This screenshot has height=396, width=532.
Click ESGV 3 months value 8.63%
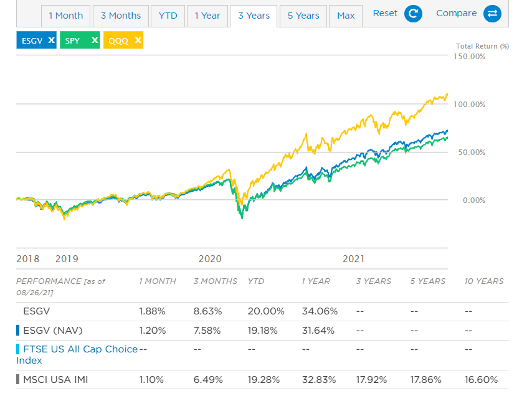click(x=207, y=311)
